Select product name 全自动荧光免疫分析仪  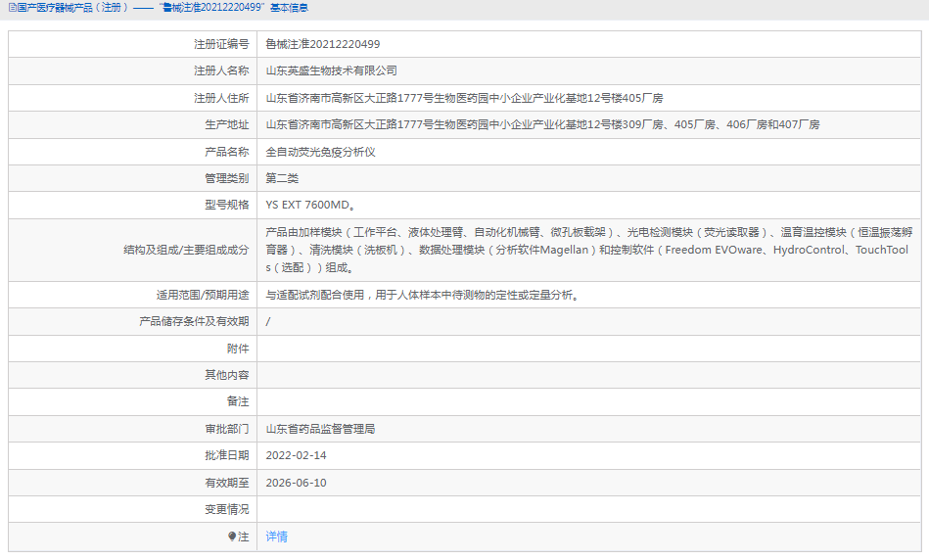pyautogui.click(x=320, y=152)
